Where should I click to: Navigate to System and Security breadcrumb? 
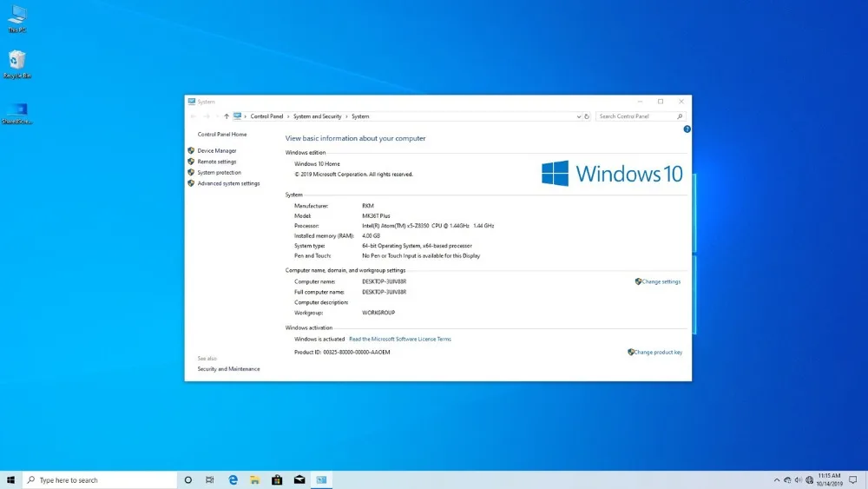[x=317, y=116]
